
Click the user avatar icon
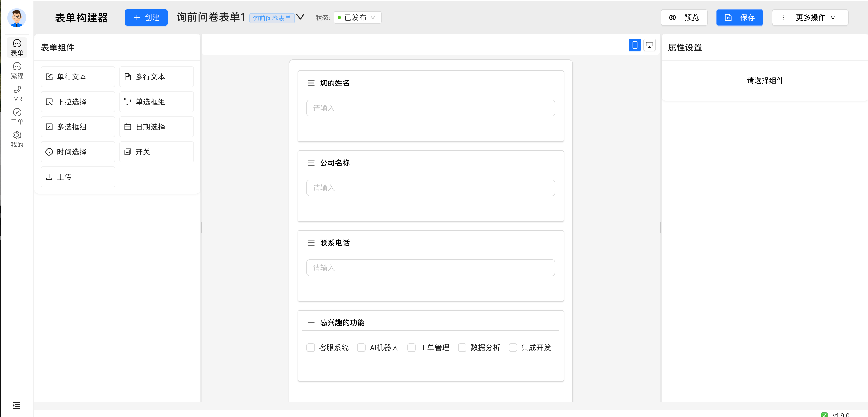16,17
